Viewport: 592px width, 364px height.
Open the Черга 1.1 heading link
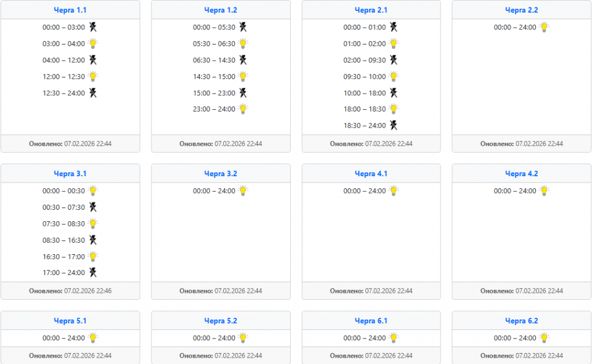click(71, 10)
